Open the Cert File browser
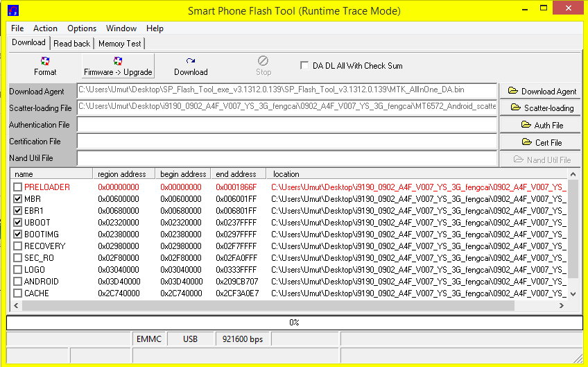This screenshot has width=588, height=367. tap(542, 142)
